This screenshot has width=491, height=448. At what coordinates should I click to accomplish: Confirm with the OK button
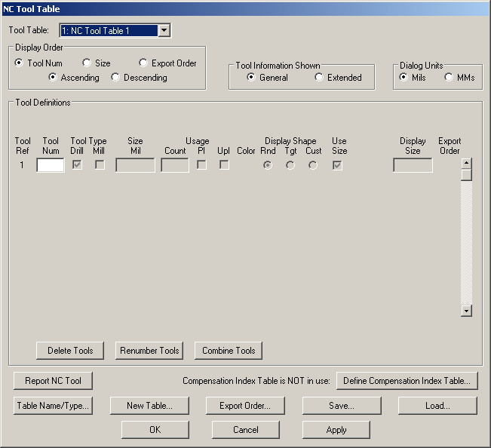155,430
